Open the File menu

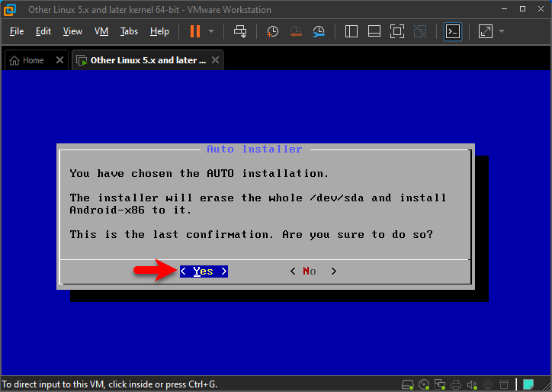click(x=17, y=31)
